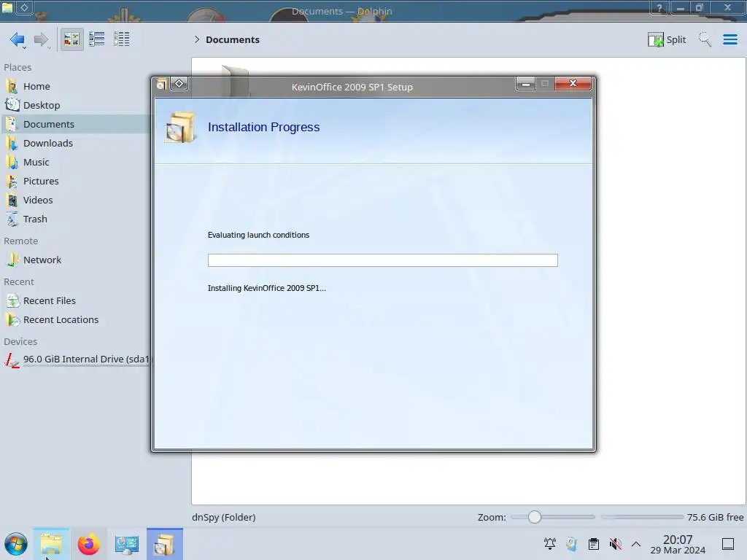Click the setup installation progress bar
Screen dimensions: 747x560
click(x=382, y=260)
